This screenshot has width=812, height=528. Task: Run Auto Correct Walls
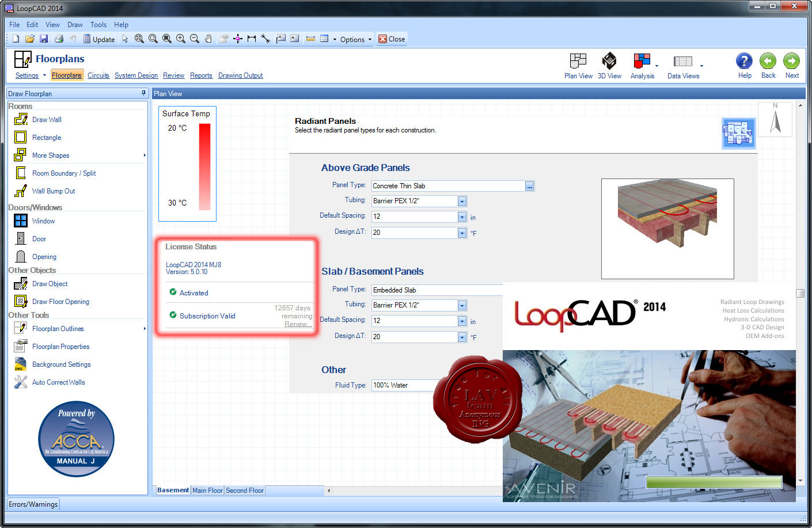[x=58, y=382]
